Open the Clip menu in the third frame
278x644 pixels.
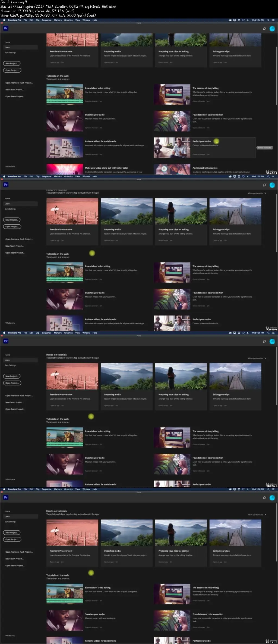point(37,333)
